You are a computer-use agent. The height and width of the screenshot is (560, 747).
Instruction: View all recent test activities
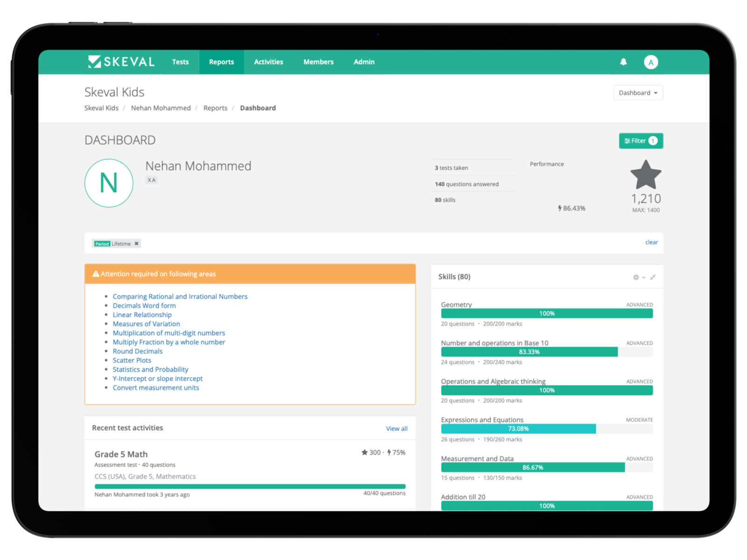(x=396, y=428)
